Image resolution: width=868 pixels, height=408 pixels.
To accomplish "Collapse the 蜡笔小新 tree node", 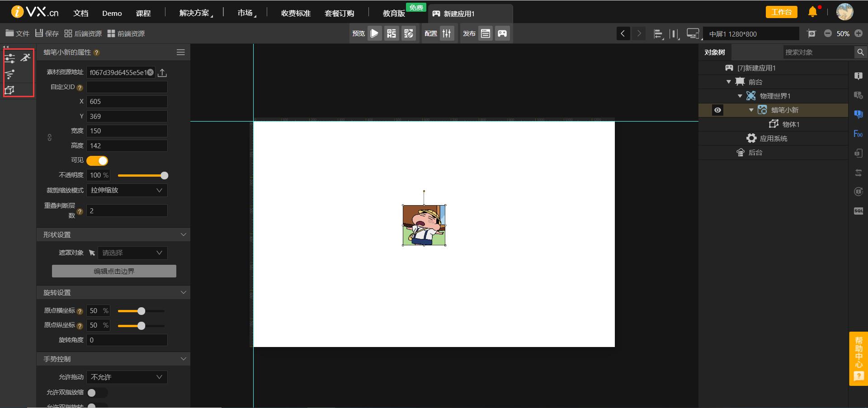I will [x=751, y=110].
